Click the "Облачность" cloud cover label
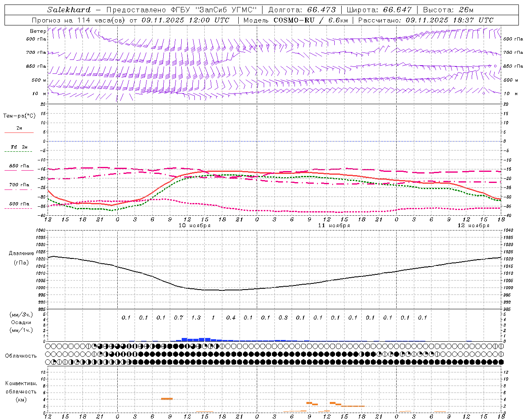Viewport: 525px width, 420px height. [x=21, y=356]
